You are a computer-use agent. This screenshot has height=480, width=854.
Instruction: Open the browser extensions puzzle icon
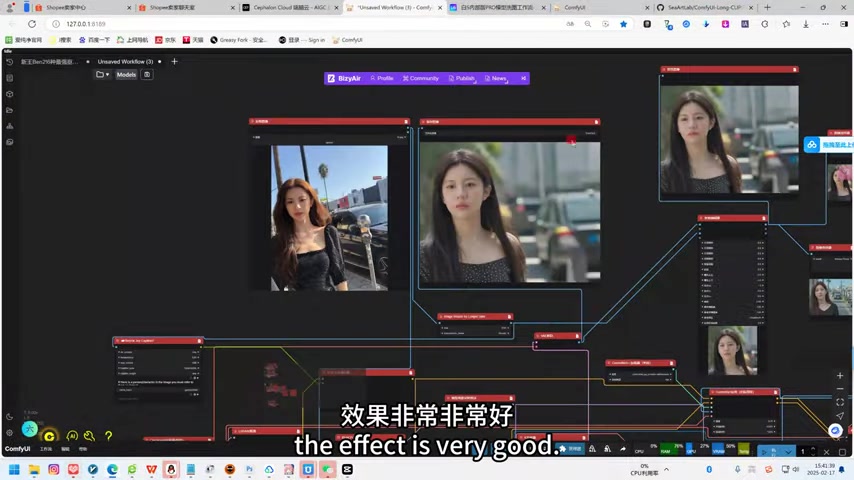765,24
